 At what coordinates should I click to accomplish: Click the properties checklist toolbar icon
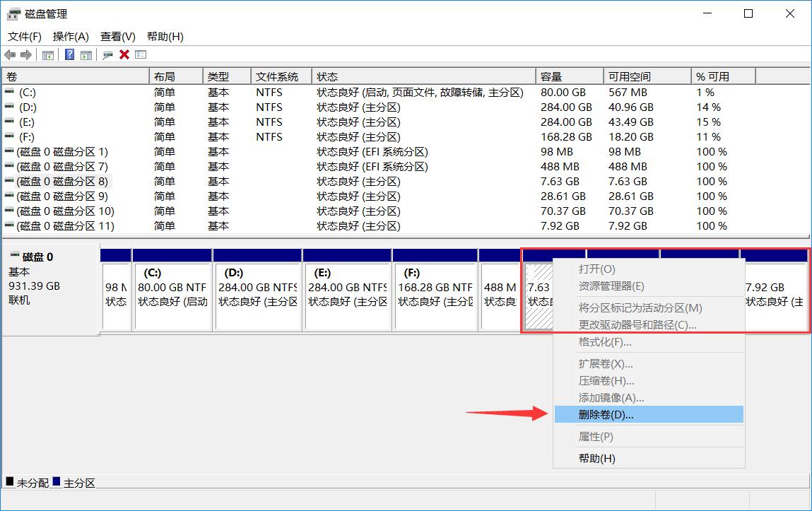[141, 55]
